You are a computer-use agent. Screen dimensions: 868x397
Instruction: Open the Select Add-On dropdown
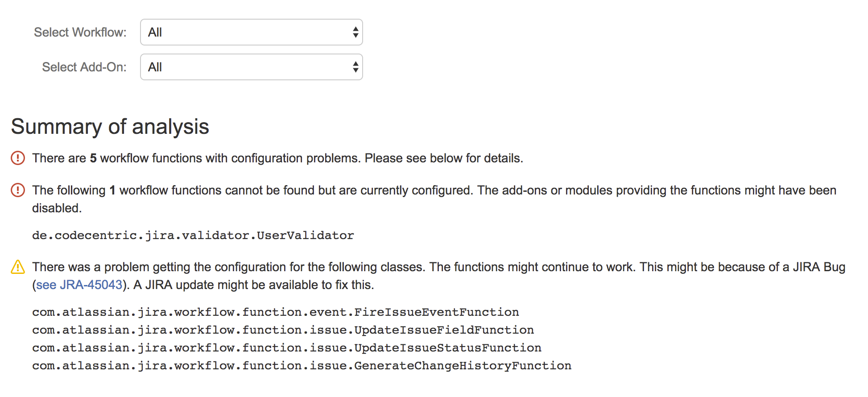[x=251, y=67]
